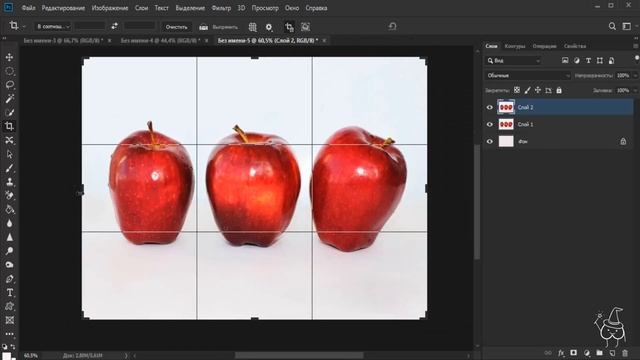
Task: Open the crop settings gear menu
Action: coord(269,27)
